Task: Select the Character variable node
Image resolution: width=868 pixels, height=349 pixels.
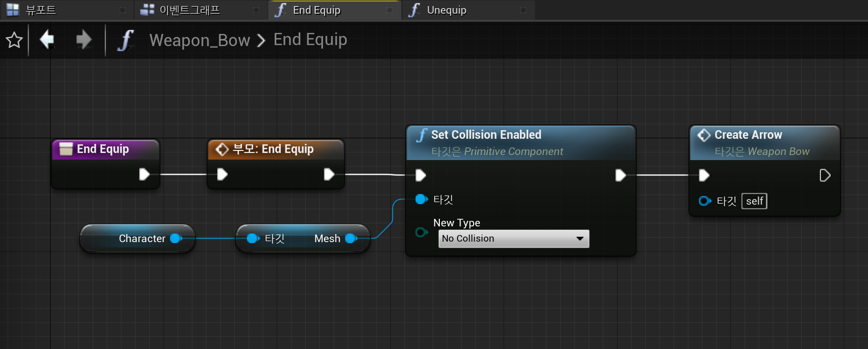Action: (x=137, y=239)
